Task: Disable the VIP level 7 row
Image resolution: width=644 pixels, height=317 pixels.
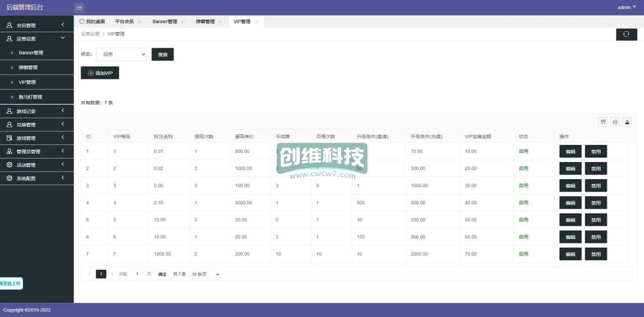Action: pyautogui.click(x=596, y=254)
